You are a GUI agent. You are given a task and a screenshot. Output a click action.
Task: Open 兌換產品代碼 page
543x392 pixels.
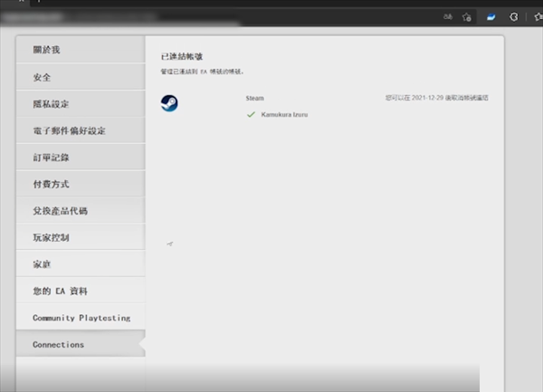[80, 211]
